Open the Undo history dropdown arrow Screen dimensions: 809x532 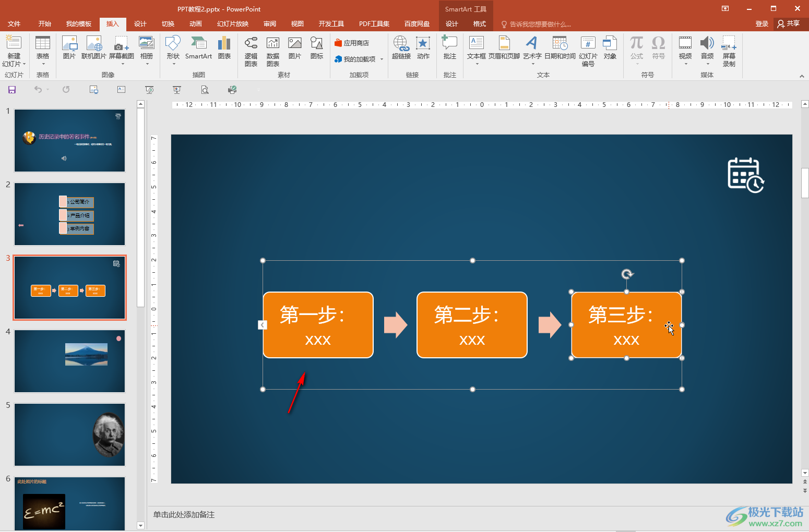pos(47,90)
